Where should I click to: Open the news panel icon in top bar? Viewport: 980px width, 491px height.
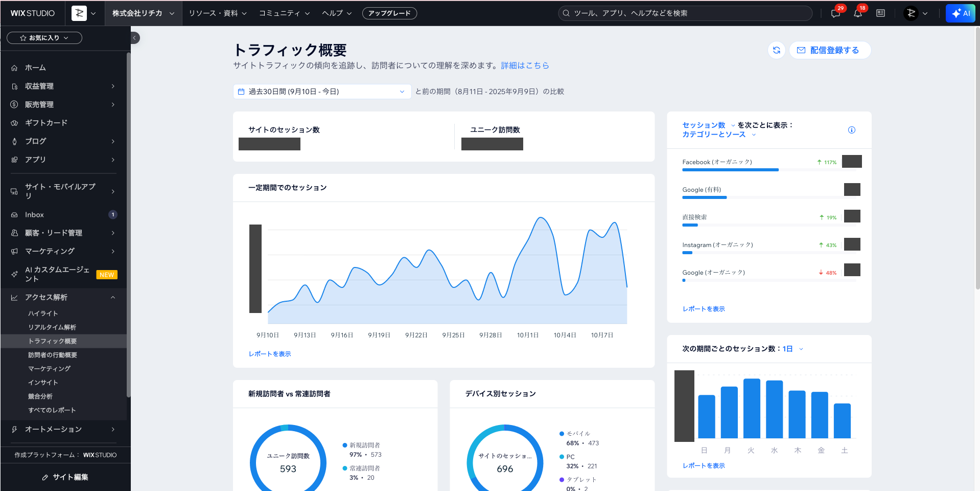880,13
